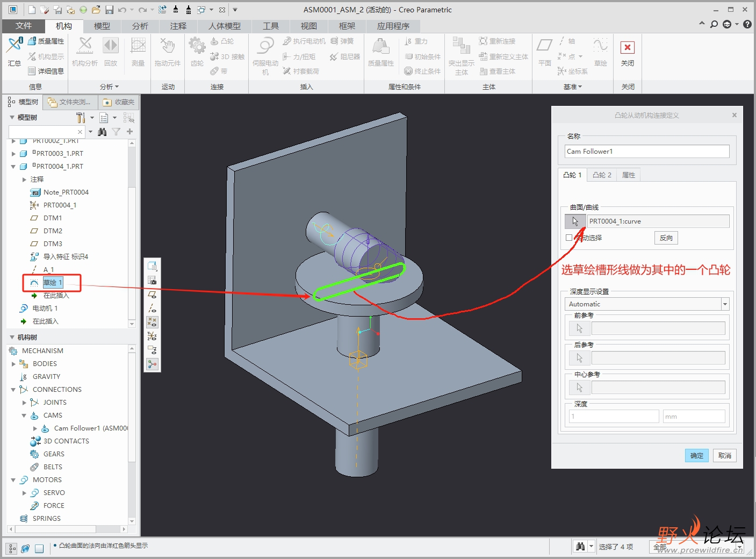Click the Cam Follower1 name field

tap(647, 152)
